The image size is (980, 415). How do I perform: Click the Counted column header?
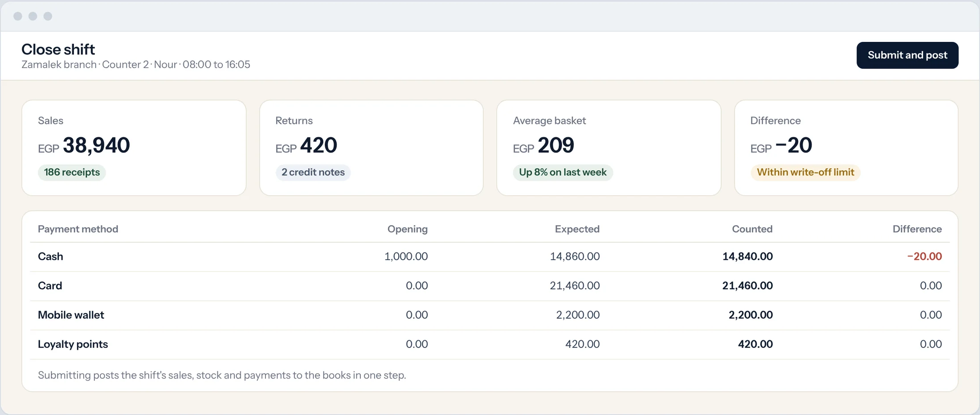tap(752, 229)
